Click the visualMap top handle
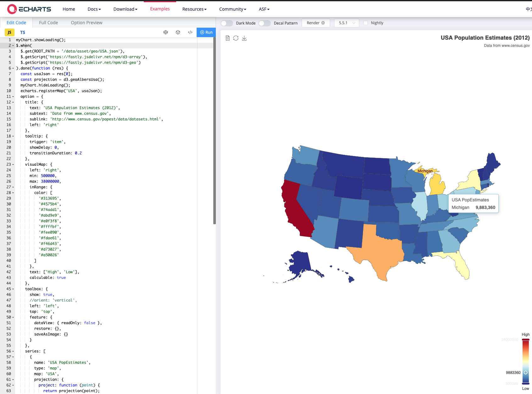This screenshot has height=394, width=532. [x=526, y=340]
